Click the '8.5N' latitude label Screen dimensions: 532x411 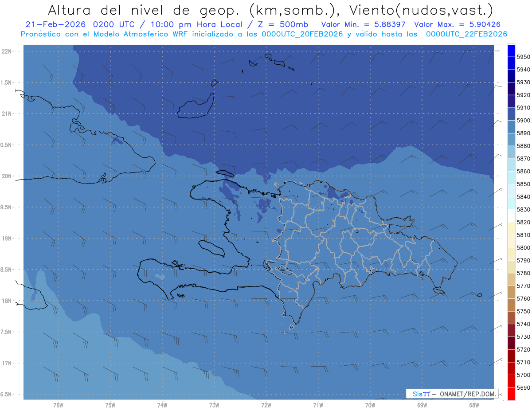click(x=7, y=270)
